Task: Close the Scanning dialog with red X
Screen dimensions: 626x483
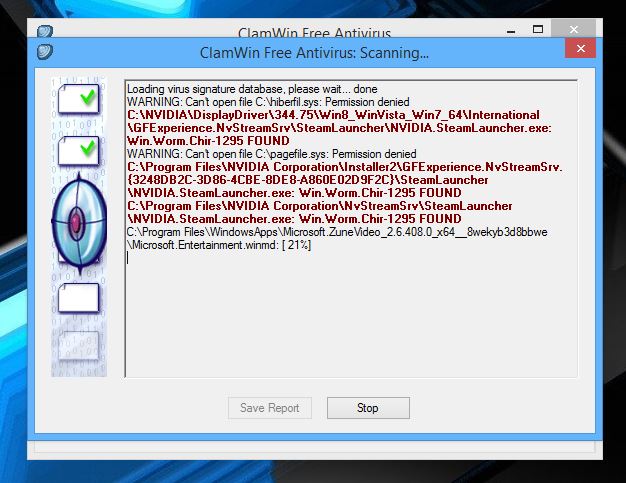Action: [580, 49]
